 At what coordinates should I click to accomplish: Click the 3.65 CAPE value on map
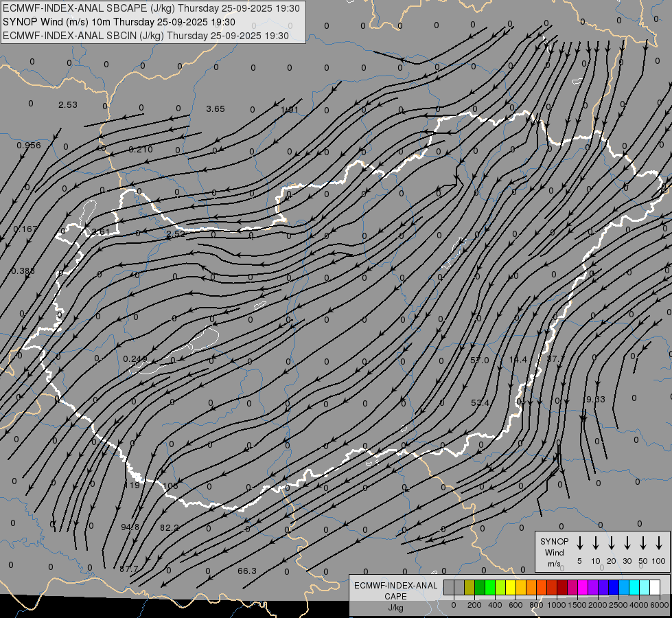(x=215, y=109)
